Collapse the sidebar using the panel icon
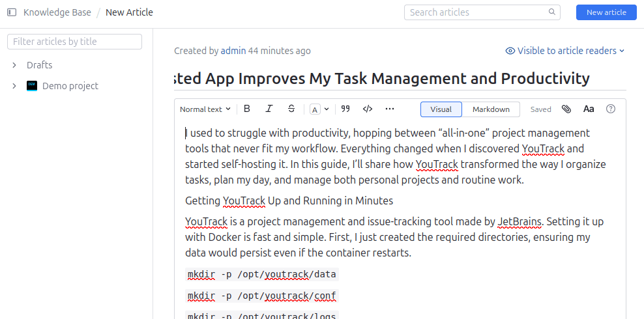This screenshot has width=644, height=319. pos(12,12)
